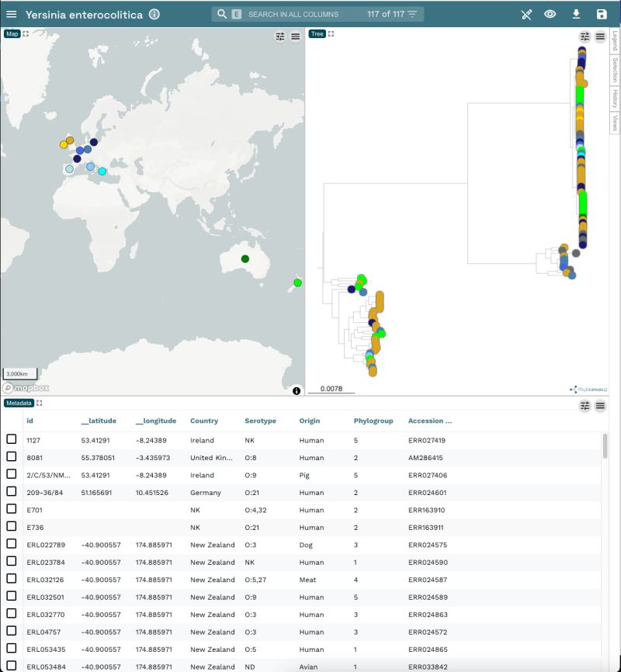Save the project with the disk icon
621x672 pixels.
pos(602,14)
